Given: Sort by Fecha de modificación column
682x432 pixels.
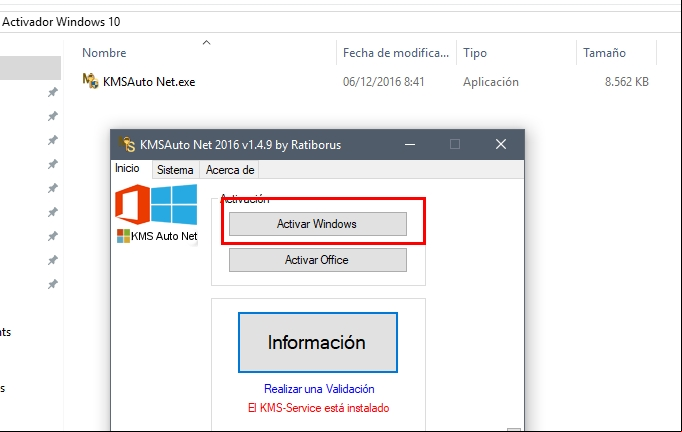Looking at the screenshot, I should (x=395, y=53).
